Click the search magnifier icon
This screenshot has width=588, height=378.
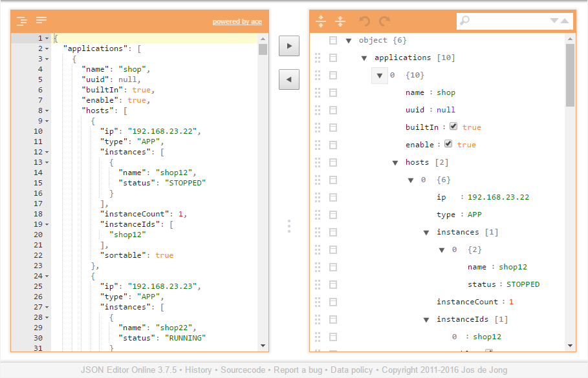(x=464, y=20)
